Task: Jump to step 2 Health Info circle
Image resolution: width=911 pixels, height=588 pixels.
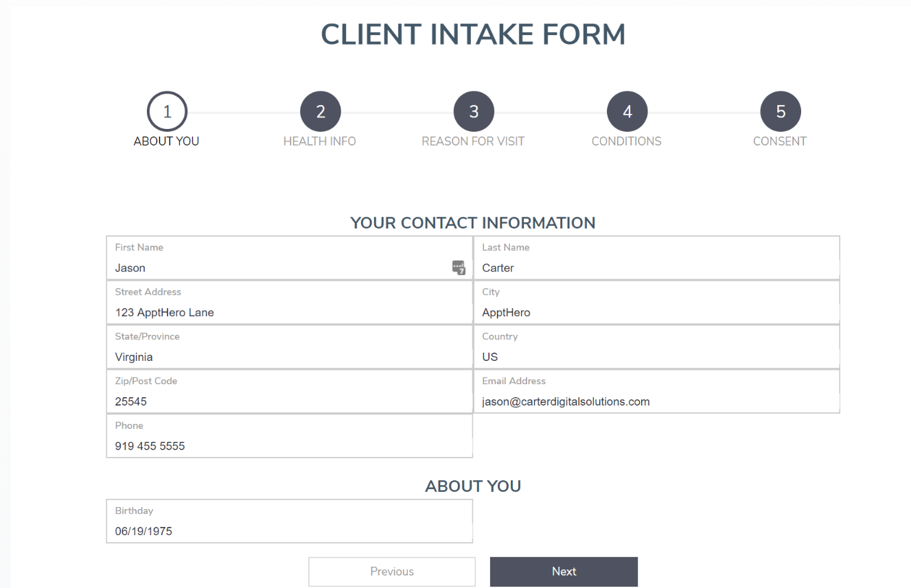Action: [321, 112]
